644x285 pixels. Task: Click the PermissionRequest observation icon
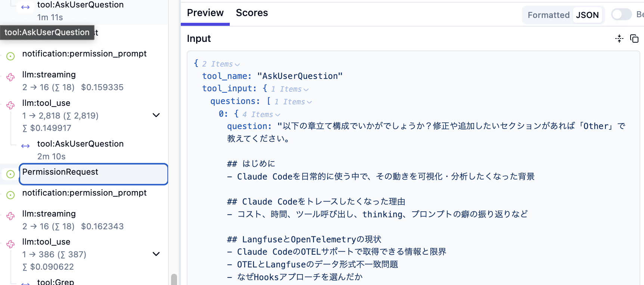[x=10, y=174]
